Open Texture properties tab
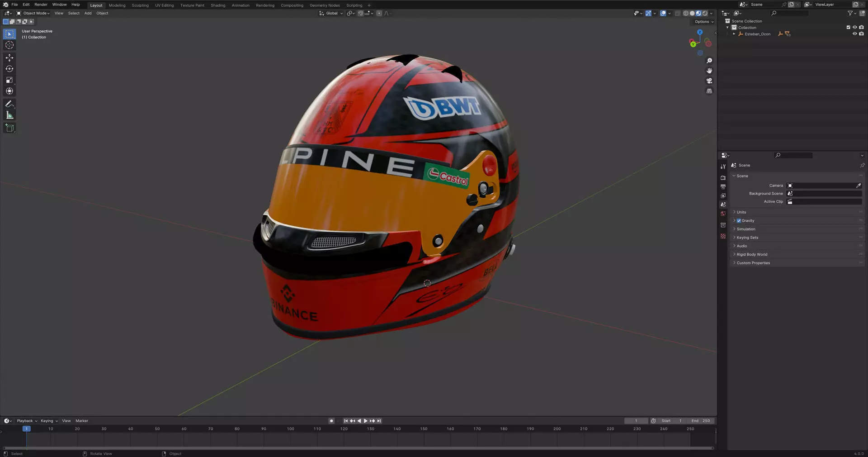The image size is (868, 457). pos(723,236)
